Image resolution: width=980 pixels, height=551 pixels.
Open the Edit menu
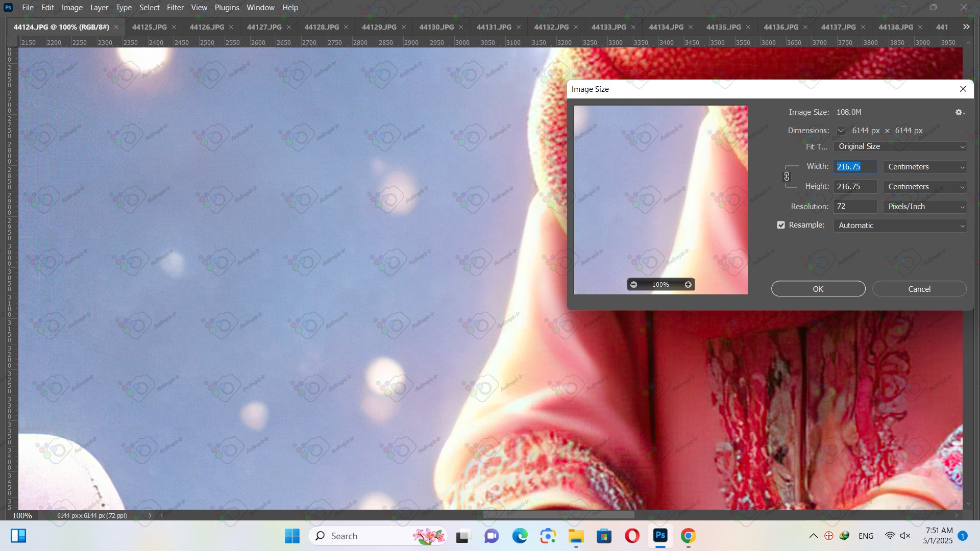[47, 8]
